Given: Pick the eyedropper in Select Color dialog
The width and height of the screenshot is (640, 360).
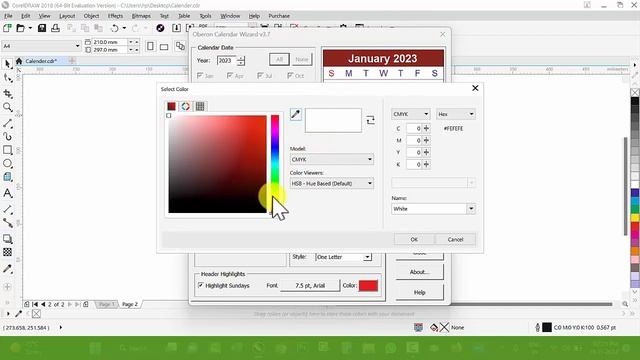Looking at the screenshot, I should coord(296,114).
